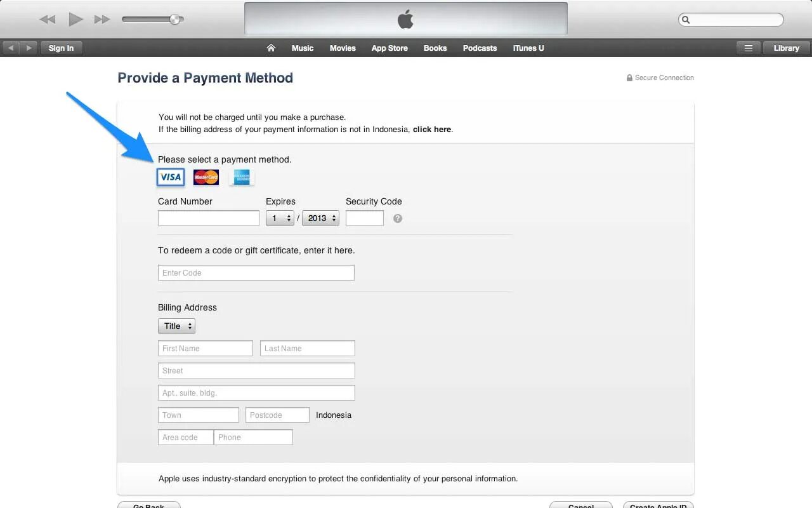
Task: Click the 'Secure Connection' text
Action: coord(664,78)
